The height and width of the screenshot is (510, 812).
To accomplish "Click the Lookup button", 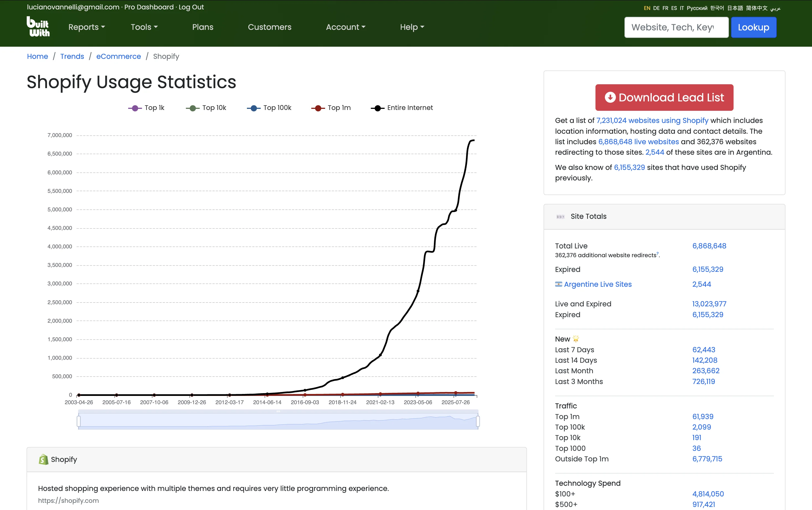I will pos(753,27).
